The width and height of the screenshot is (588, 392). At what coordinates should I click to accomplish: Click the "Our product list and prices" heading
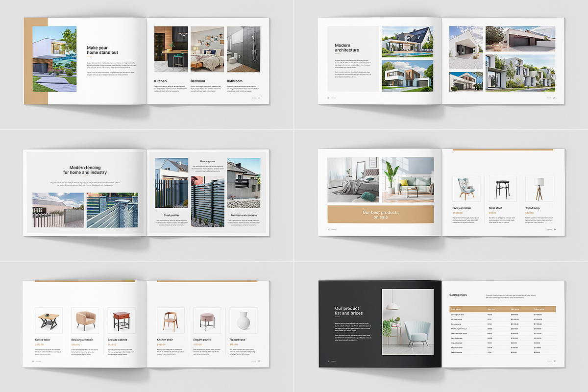pyautogui.click(x=348, y=311)
